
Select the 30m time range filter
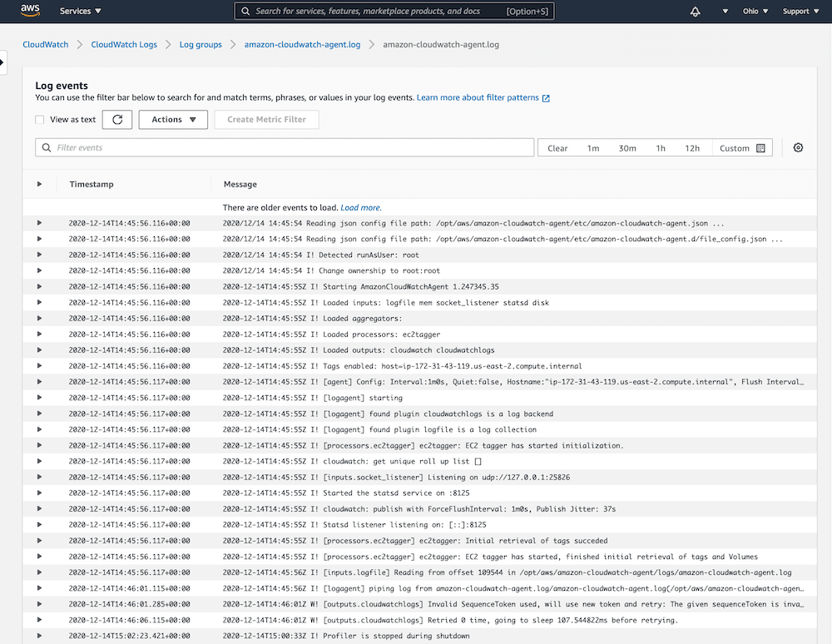(x=626, y=148)
